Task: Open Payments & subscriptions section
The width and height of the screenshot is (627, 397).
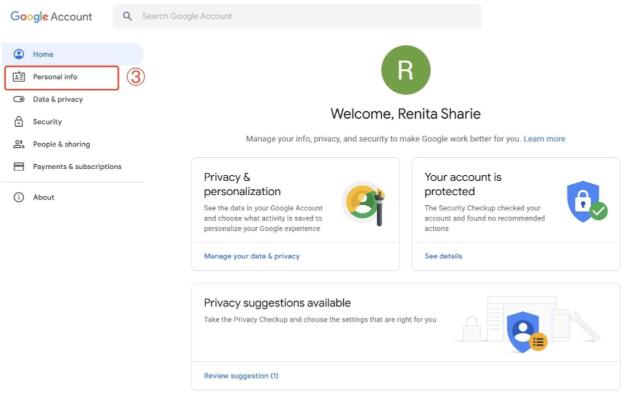Action: pyautogui.click(x=77, y=166)
